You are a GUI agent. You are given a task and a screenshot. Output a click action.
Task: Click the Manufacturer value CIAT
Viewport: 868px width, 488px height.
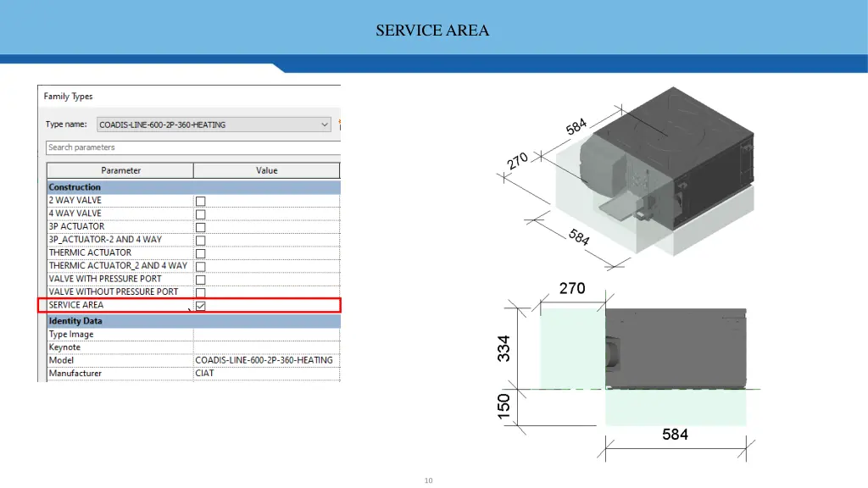coord(264,373)
